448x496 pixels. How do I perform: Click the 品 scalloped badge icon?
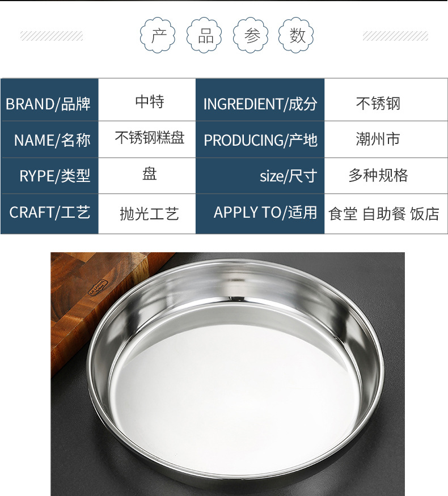(x=204, y=35)
